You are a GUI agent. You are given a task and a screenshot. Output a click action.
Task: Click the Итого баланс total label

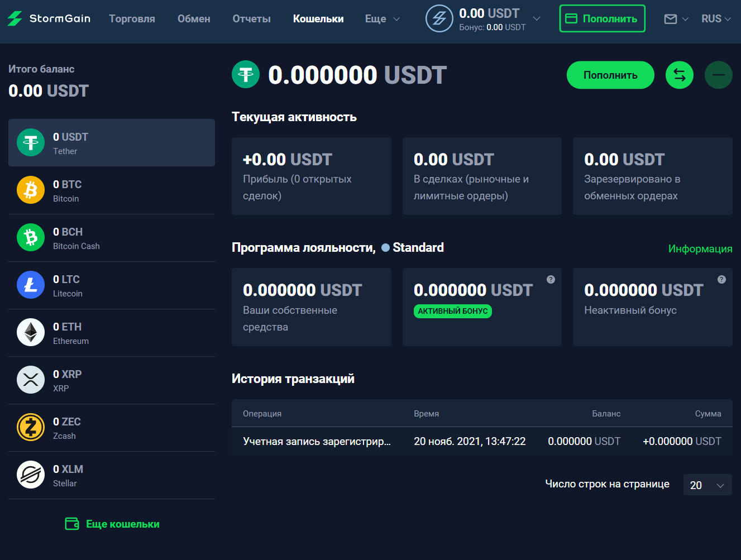[x=41, y=69]
